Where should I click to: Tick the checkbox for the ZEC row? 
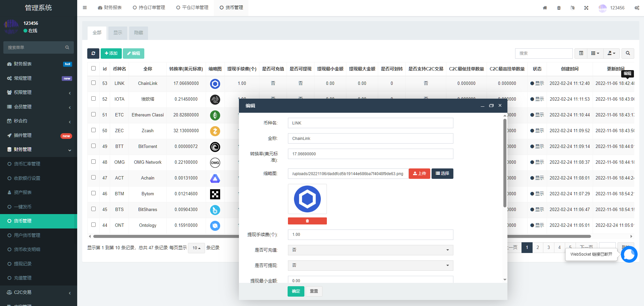93,130
